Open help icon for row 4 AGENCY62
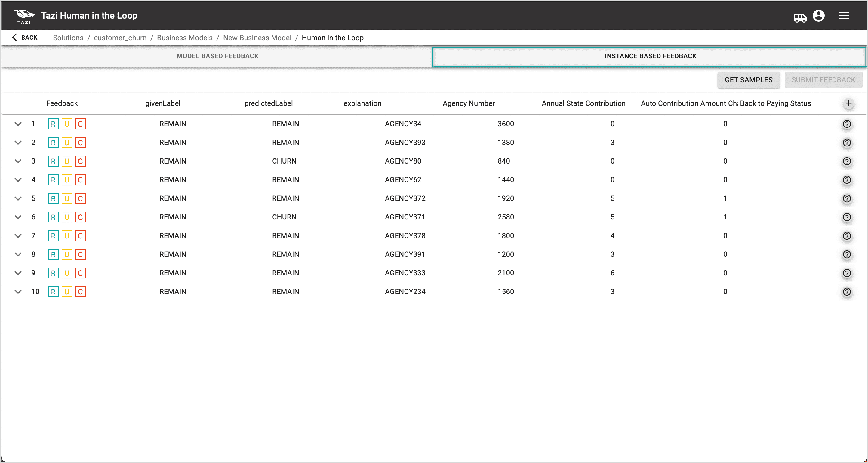 pyautogui.click(x=847, y=180)
